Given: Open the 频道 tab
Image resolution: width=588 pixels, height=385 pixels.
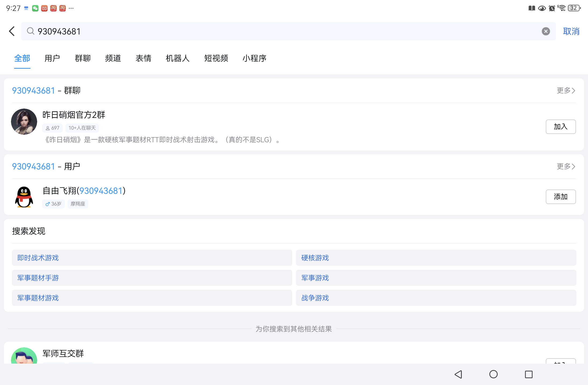Looking at the screenshot, I should (113, 58).
